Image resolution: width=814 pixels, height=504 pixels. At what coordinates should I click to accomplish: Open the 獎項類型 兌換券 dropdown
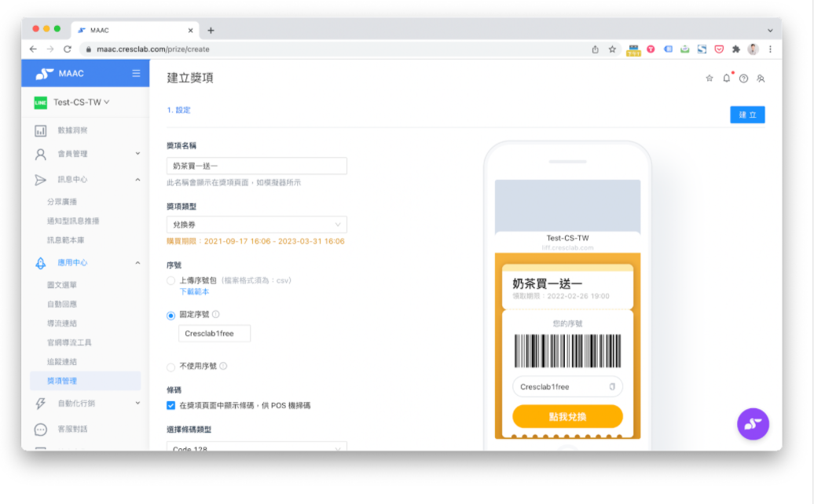[x=256, y=225]
